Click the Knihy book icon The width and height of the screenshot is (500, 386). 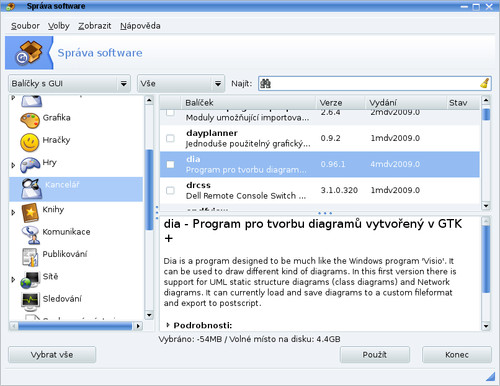pyautogui.click(x=30, y=213)
